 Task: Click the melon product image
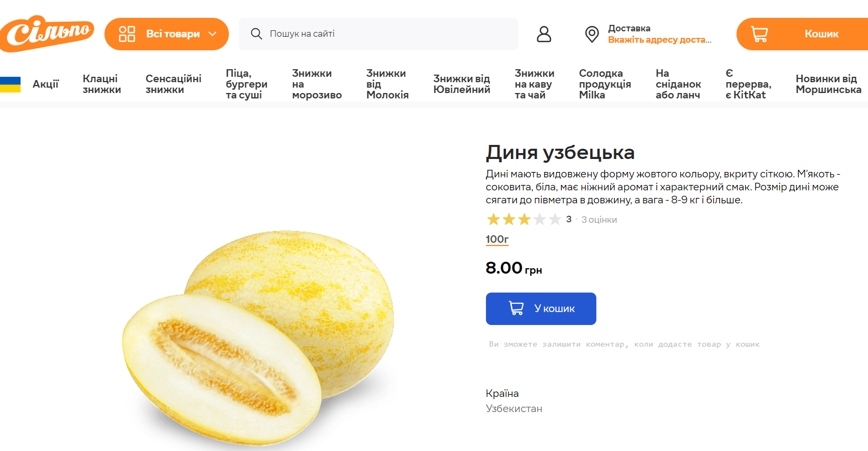coord(258,337)
